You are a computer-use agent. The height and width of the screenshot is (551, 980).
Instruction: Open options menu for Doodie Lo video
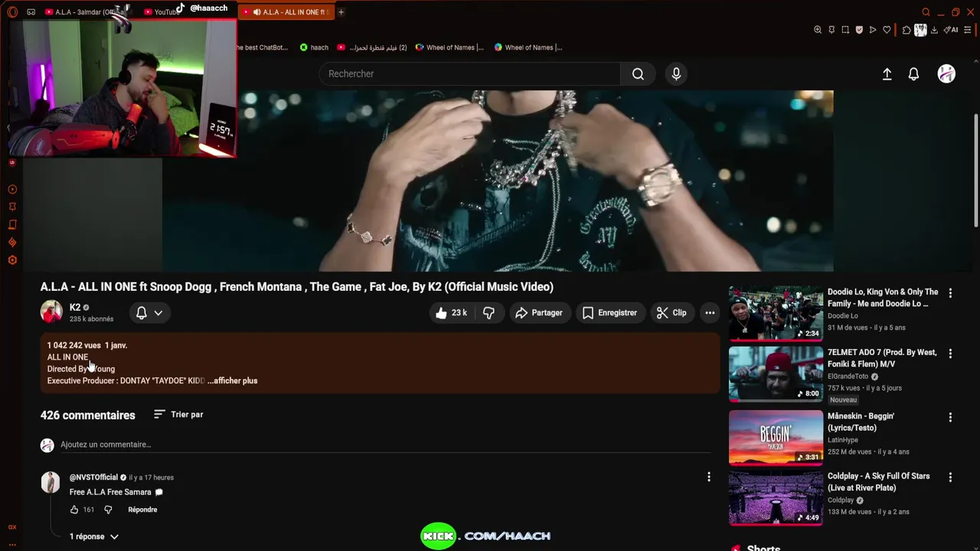(950, 293)
